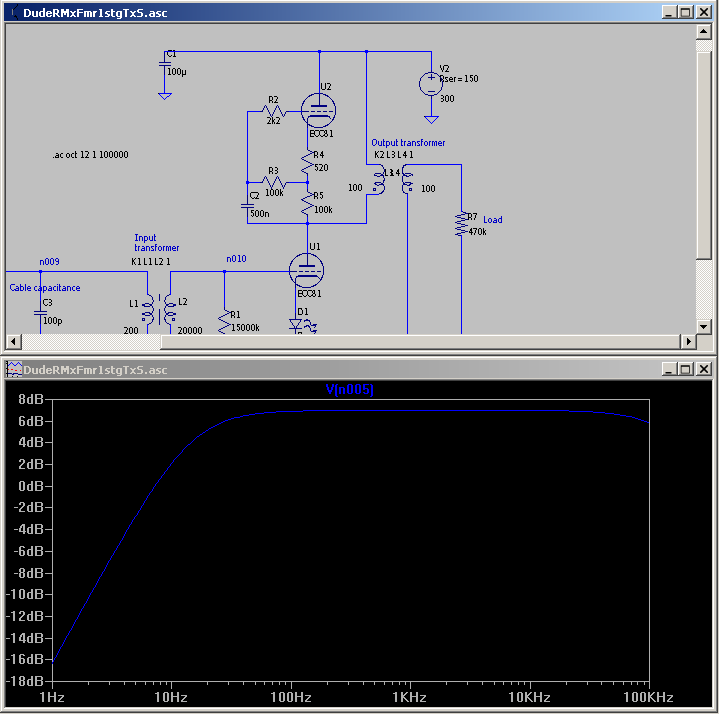Click the ECC81 triode U2 symbol

[319, 111]
